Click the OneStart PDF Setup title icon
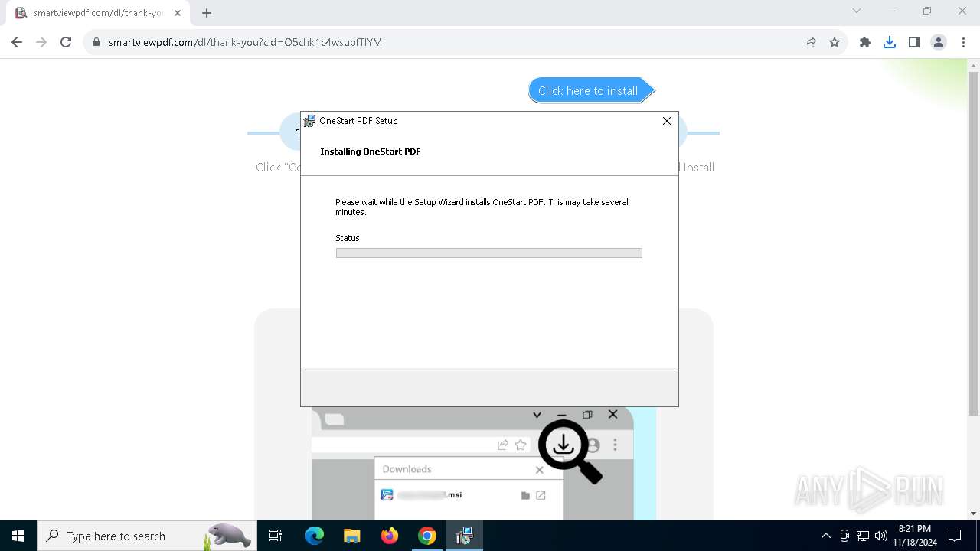The width and height of the screenshot is (980, 551). point(310,121)
